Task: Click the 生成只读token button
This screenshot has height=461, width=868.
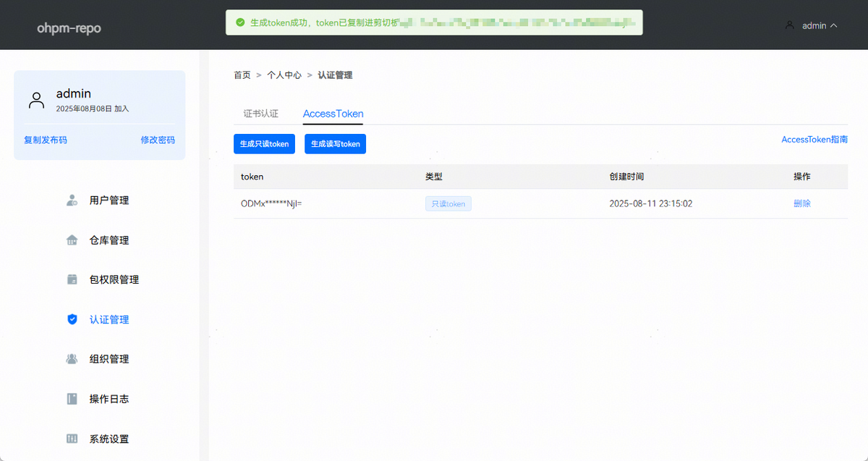Action: coord(265,144)
